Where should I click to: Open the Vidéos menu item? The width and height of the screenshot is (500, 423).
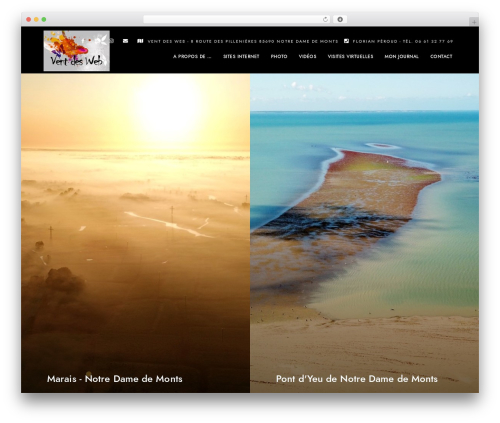pos(307,56)
